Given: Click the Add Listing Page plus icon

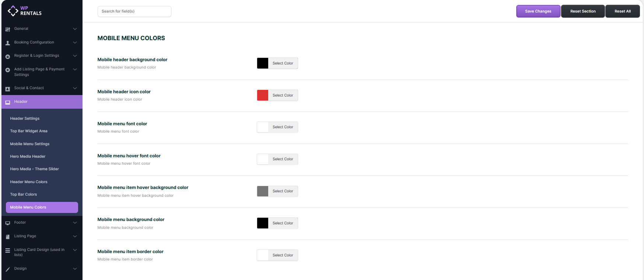Looking at the screenshot, I should 8,70.
